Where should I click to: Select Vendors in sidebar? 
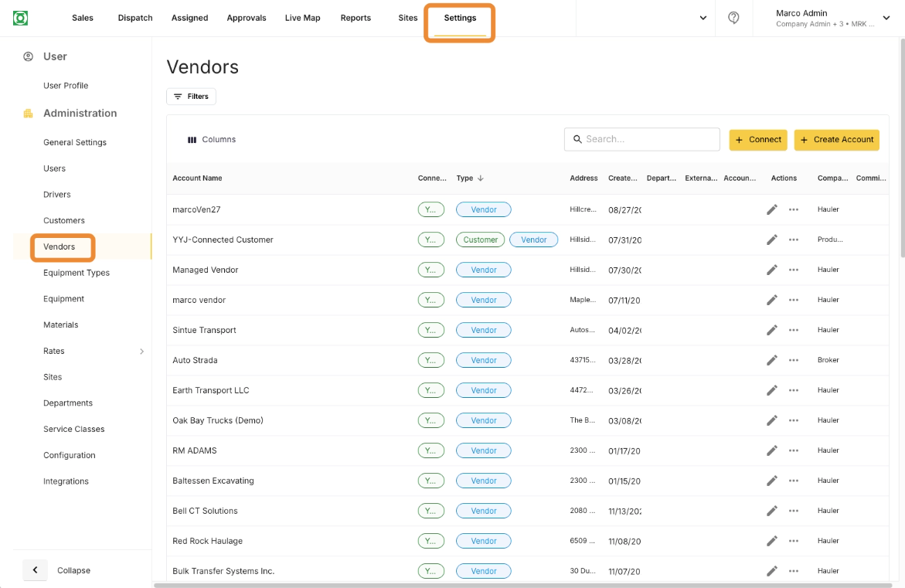coord(59,246)
